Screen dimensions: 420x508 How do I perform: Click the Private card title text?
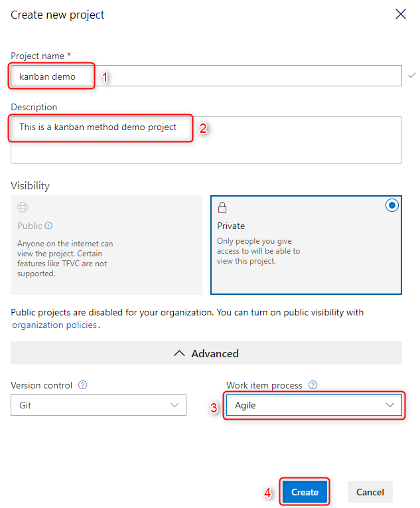point(231,226)
